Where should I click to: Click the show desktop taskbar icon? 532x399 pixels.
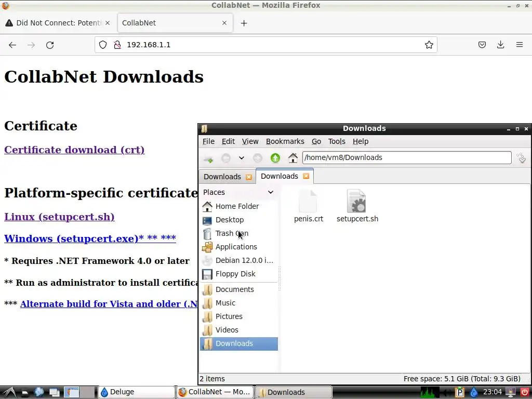point(54,392)
